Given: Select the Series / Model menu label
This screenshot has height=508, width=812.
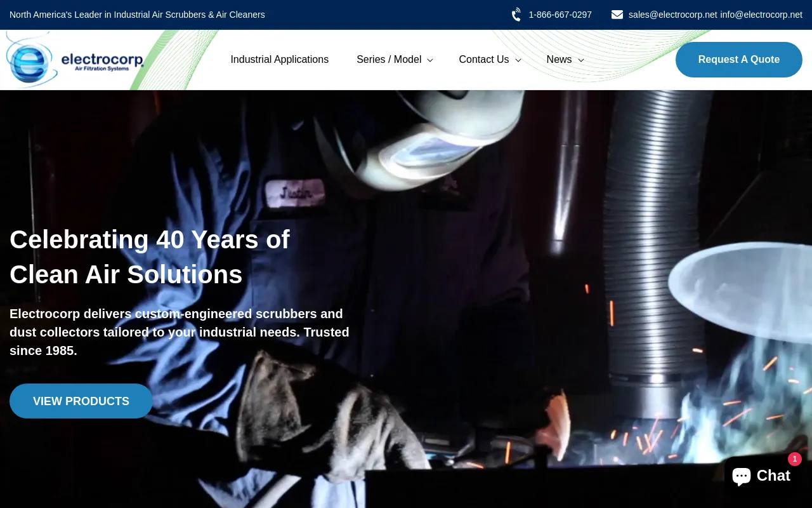Looking at the screenshot, I should [388, 60].
